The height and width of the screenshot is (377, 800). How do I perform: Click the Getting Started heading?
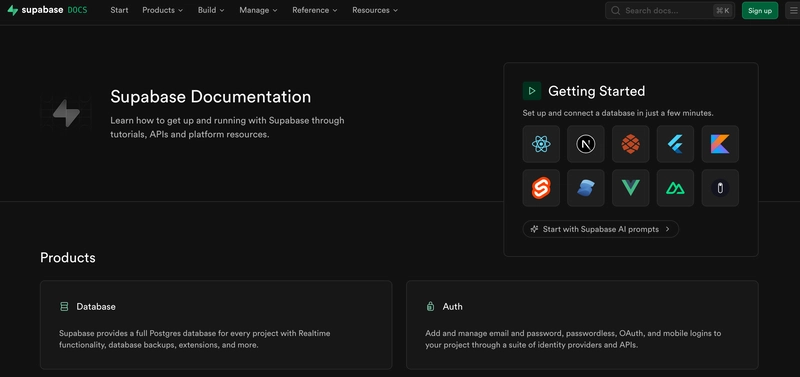[596, 91]
